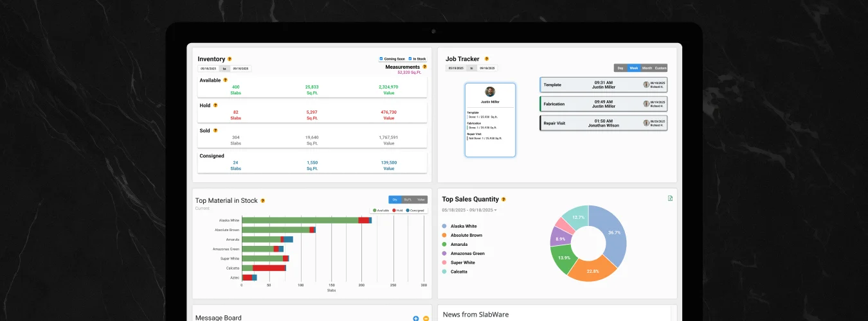Image resolution: width=868 pixels, height=321 pixels.
Task: Click the Measurements total 52,320 Sq.Ft.
Action: [x=408, y=73]
